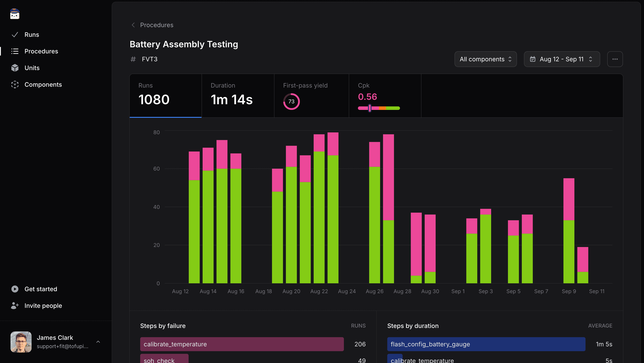Click the calibrate_temperature failure step
Image resolution: width=644 pixels, height=363 pixels.
point(242,344)
